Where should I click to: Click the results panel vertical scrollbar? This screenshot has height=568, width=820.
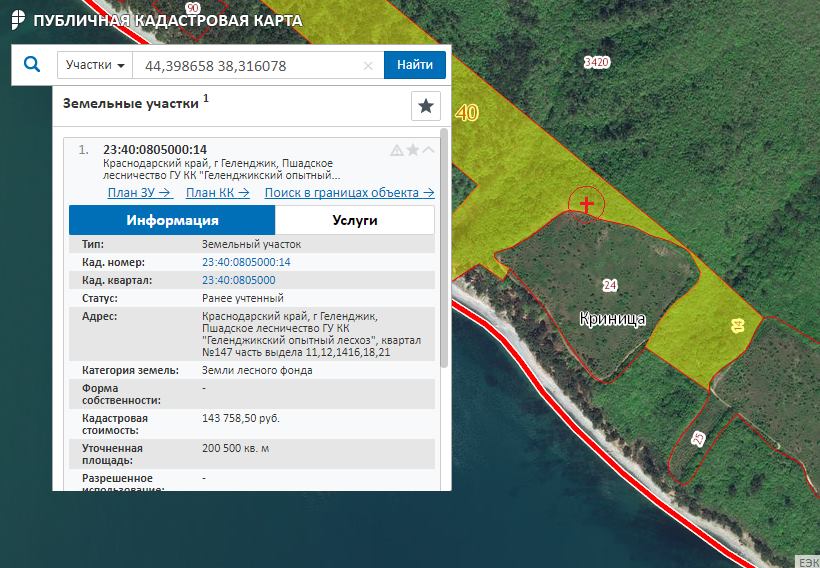tap(443, 250)
